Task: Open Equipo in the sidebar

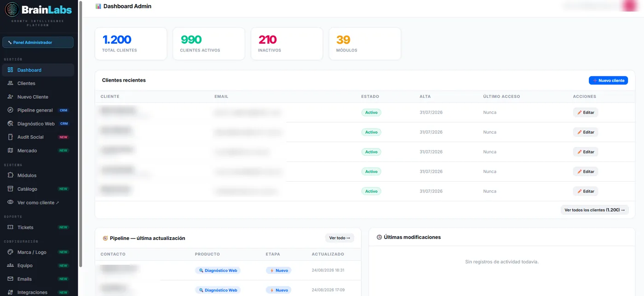Action: tap(38, 265)
